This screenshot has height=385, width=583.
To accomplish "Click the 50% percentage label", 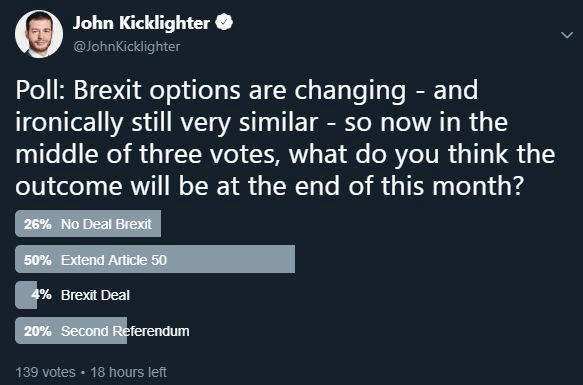I will (38, 260).
